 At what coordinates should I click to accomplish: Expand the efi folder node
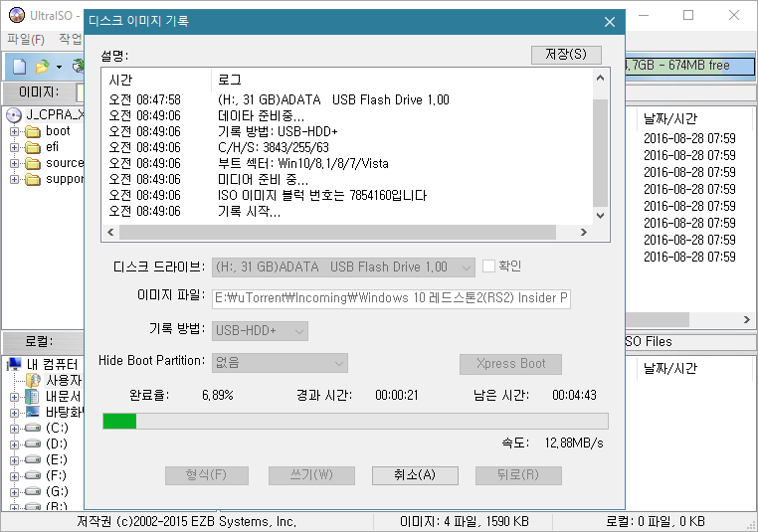pyautogui.click(x=15, y=147)
